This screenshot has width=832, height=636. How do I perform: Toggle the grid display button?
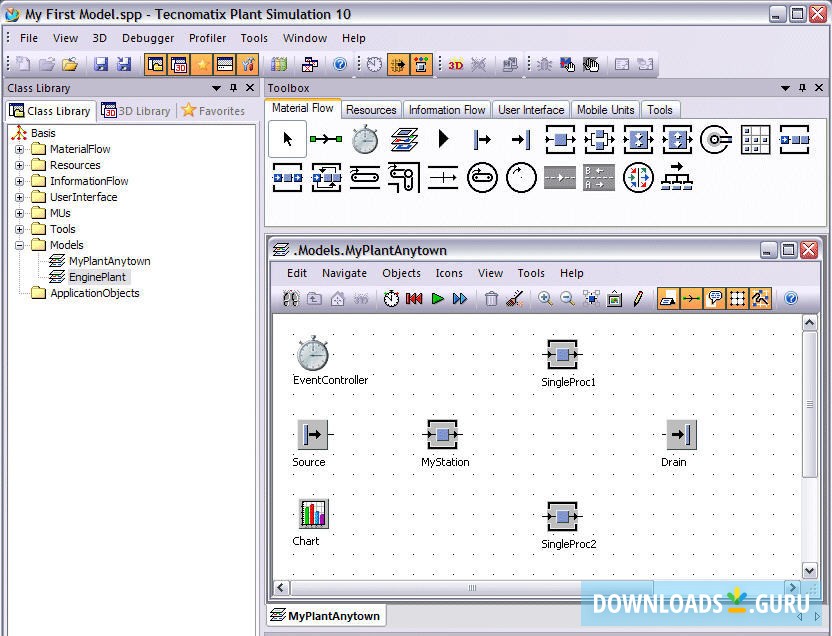pyautogui.click(x=738, y=299)
